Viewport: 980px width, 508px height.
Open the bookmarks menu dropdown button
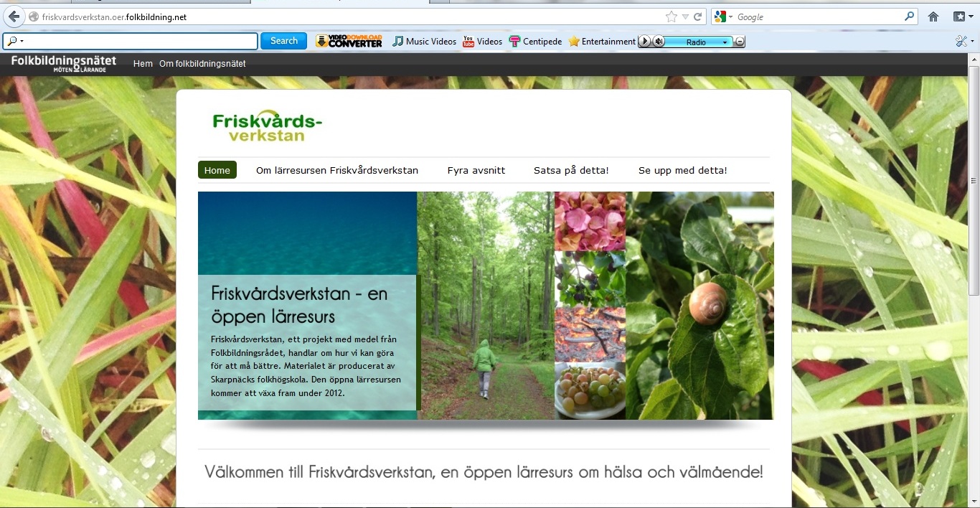pos(963,17)
